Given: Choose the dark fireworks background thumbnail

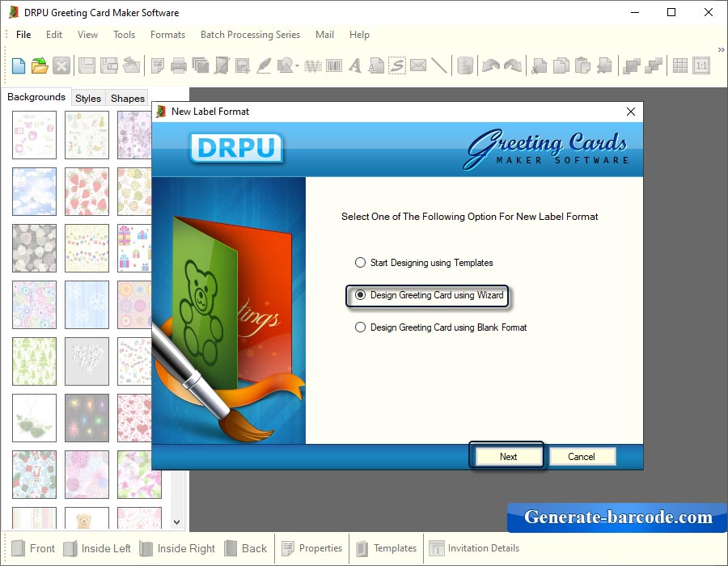Looking at the screenshot, I should point(87,418).
